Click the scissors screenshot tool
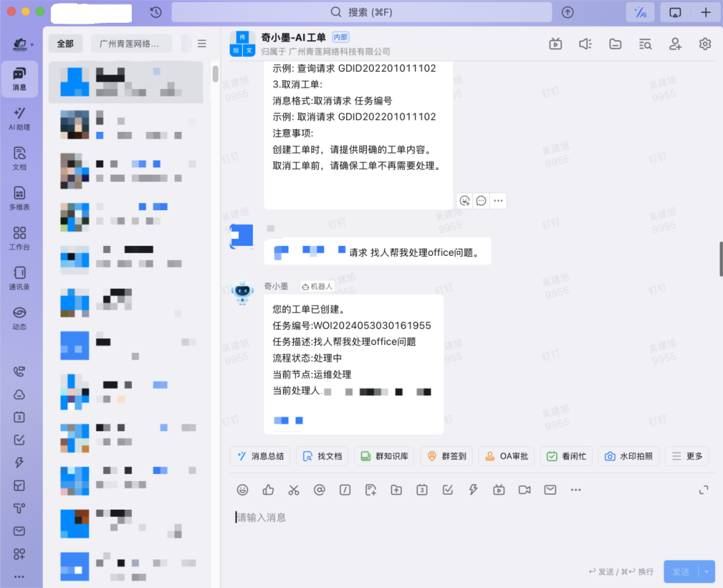Image resolution: width=723 pixels, height=588 pixels. [294, 490]
